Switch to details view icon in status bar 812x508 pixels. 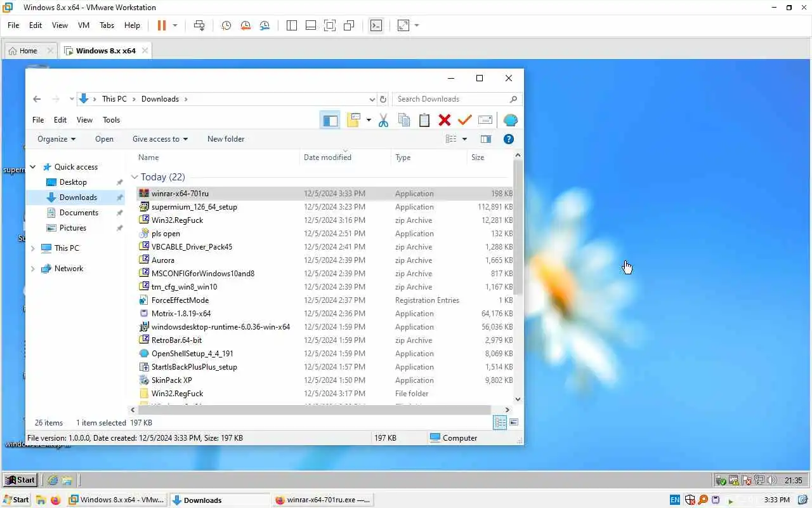click(x=500, y=423)
